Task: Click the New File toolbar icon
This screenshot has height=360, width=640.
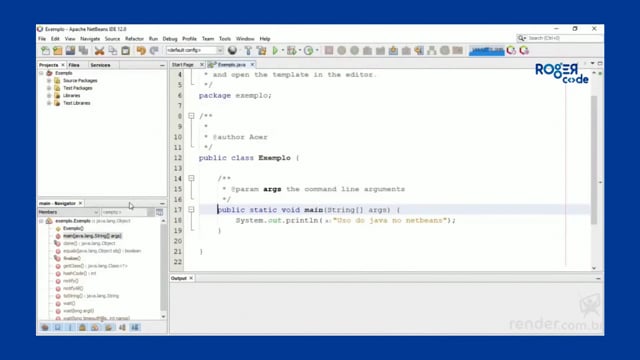Action: [x=45, y=51]
